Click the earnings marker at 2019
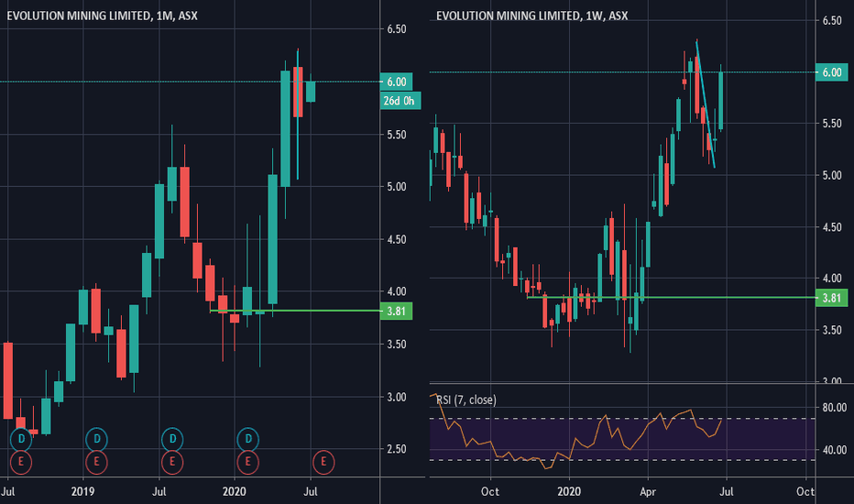 (x=96, y=462)
